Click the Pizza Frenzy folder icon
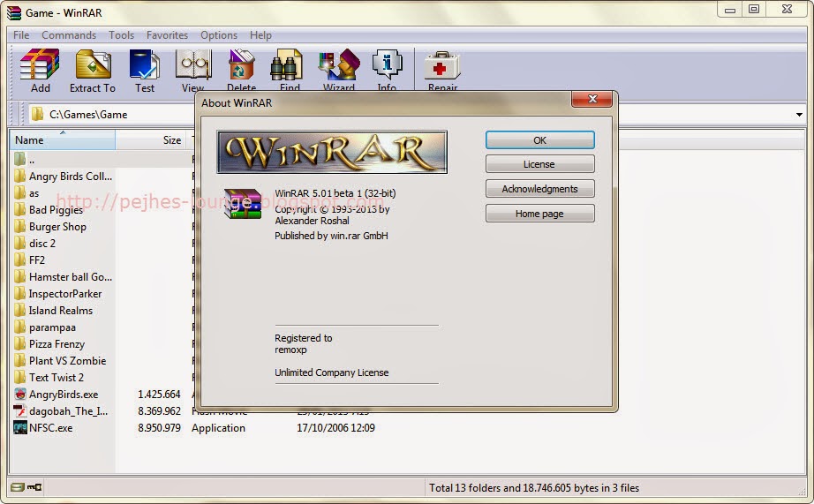Image resolution: width=814 pixels, height=504 pixels. [19, 343]
